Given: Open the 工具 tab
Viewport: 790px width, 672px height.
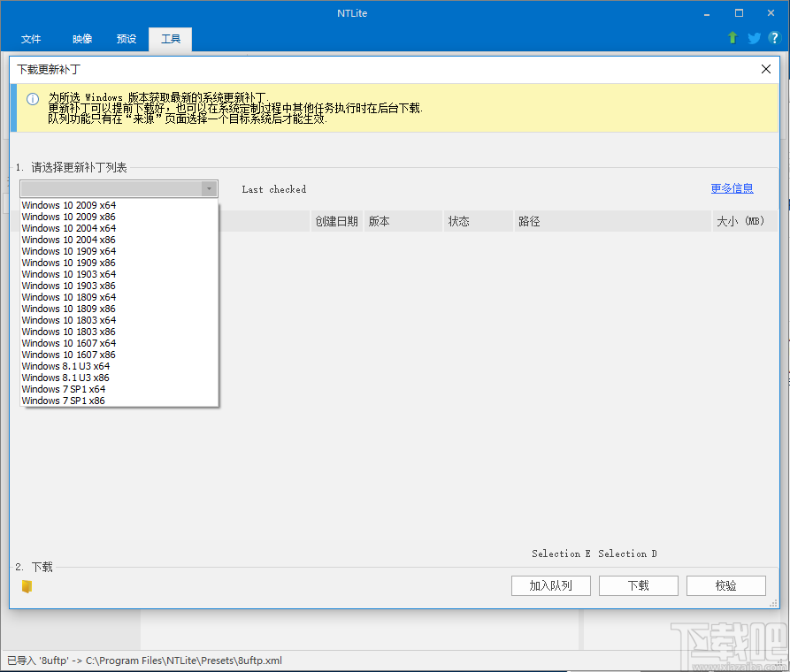Looking at the screenshot, I should pos(169,39).
